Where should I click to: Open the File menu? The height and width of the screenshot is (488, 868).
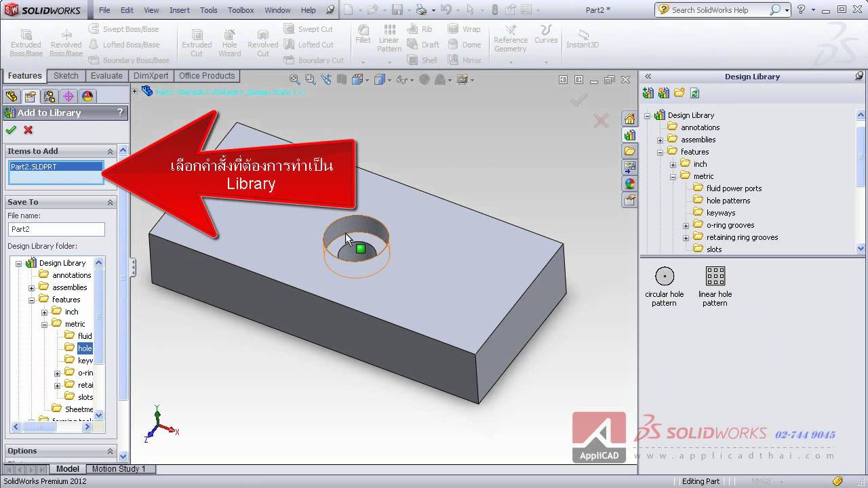[x=104, y=10]
